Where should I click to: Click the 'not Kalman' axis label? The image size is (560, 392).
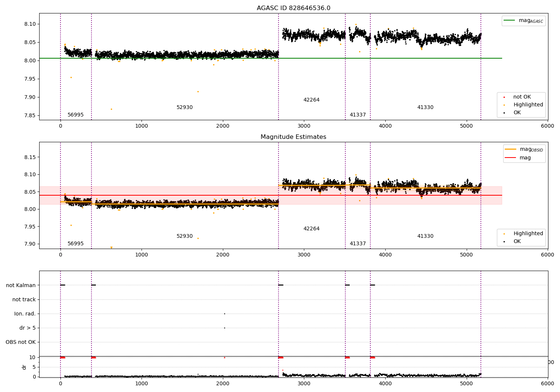[21, 286]
